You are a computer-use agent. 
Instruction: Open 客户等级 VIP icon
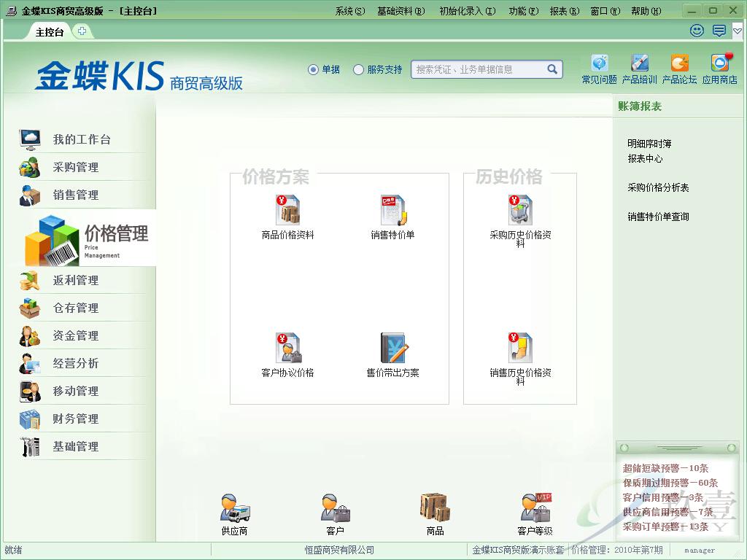(x=535, y=508)
